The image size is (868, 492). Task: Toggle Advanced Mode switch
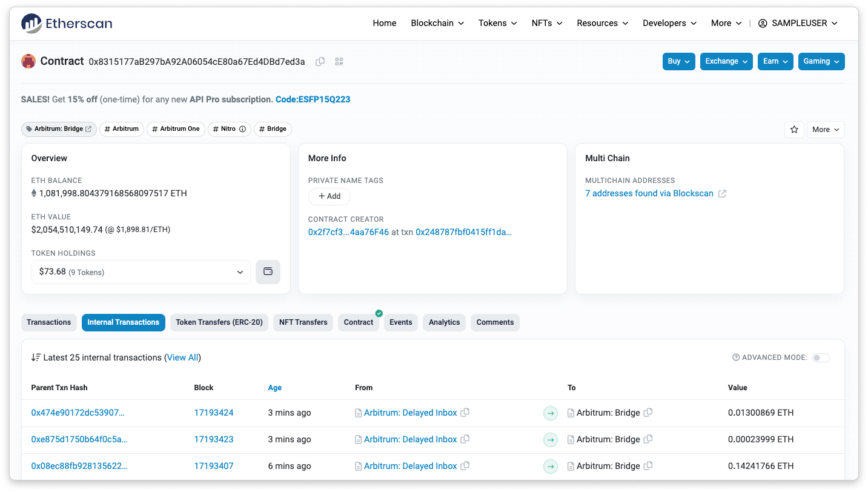point(821,357)
